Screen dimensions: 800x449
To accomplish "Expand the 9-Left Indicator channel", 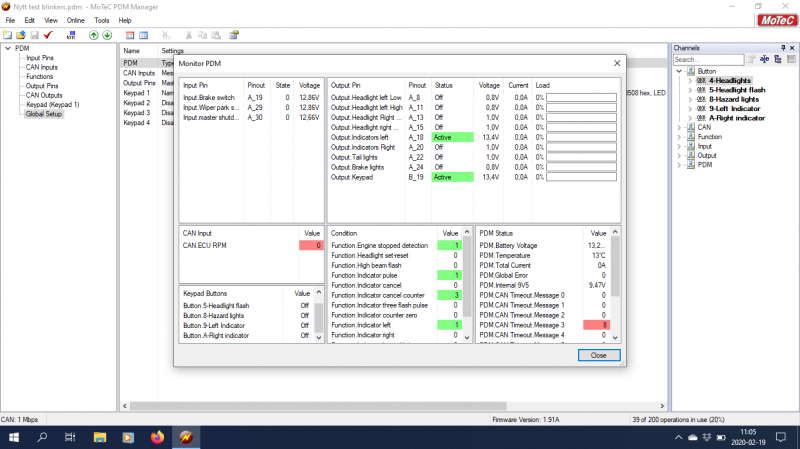I will pos(690,109).
